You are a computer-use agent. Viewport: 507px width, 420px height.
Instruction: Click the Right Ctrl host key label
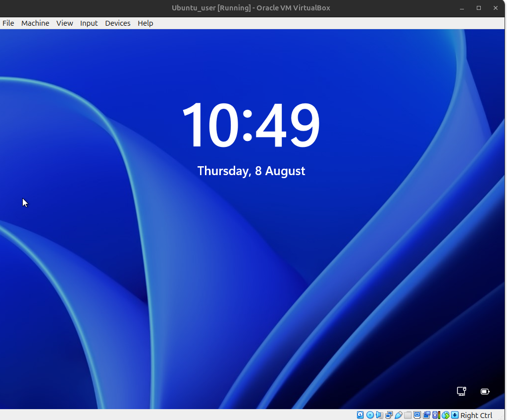click(x=476, y=415)
